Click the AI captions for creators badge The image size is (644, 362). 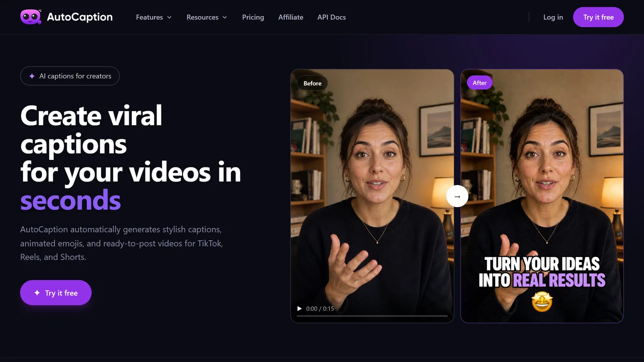pyautogui.click(x=70, y=76)
